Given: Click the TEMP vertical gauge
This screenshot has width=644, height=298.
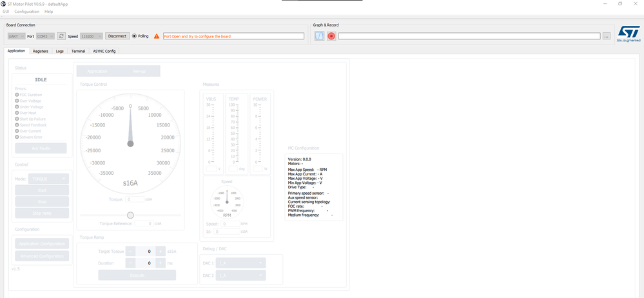Looking at the screenshot, I should pyautogui.click(x=237, y=134).
